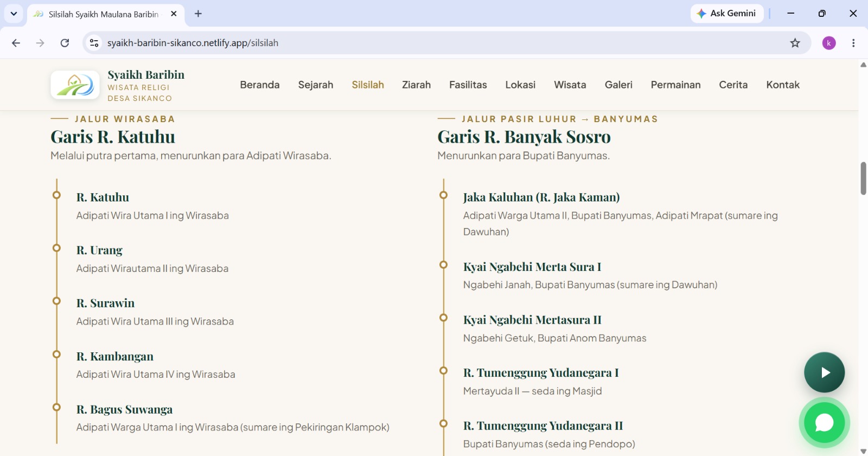Open the Google profile avatar
The width and height of the screenshot is (868, 456).
tap(829, 43)
